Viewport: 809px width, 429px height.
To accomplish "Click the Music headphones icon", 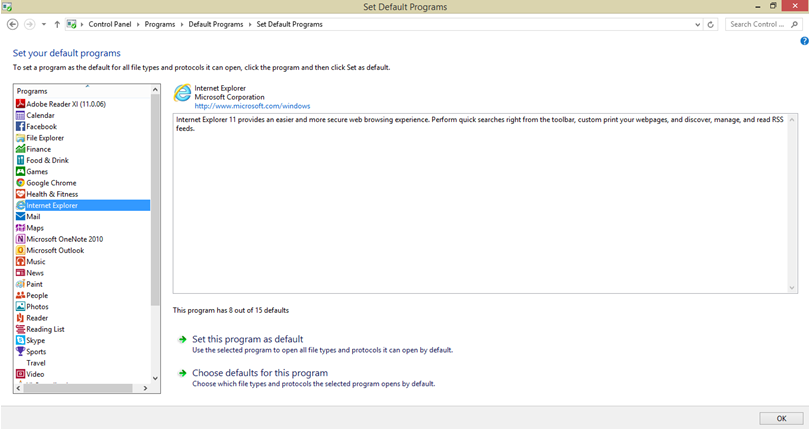I will coord(21,262).
